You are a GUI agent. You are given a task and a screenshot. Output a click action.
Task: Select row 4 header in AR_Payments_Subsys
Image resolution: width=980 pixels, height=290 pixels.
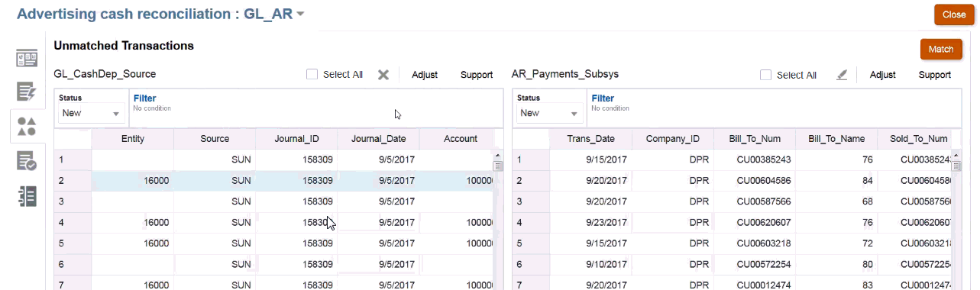531,222
